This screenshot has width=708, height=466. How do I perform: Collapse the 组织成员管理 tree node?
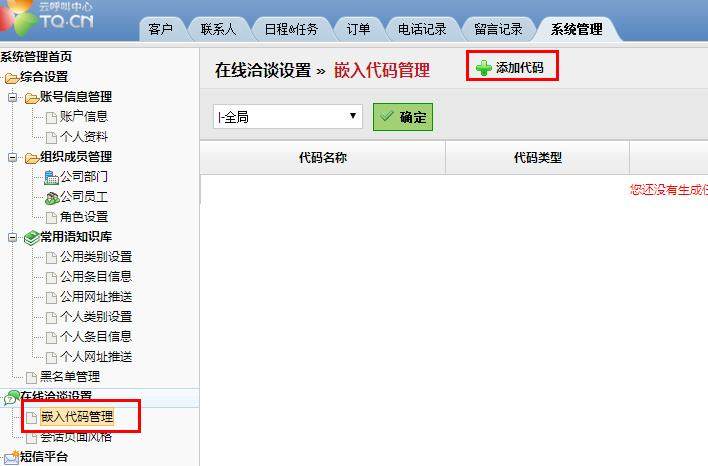[12, 157]
